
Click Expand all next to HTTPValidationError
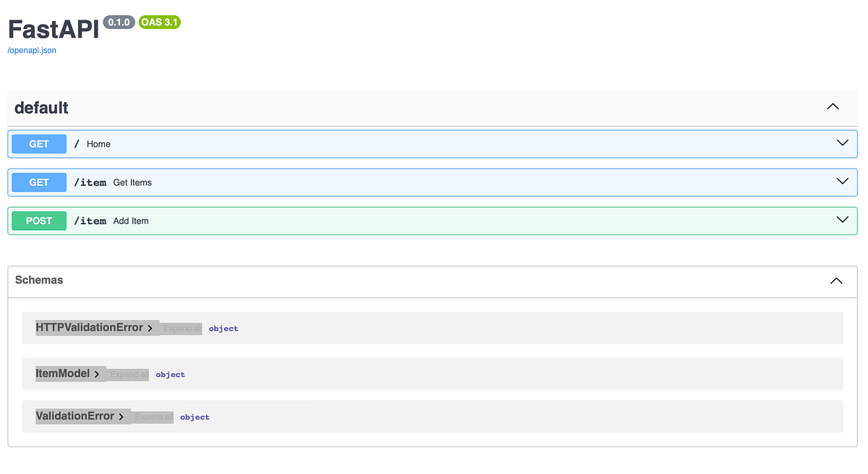182,329
